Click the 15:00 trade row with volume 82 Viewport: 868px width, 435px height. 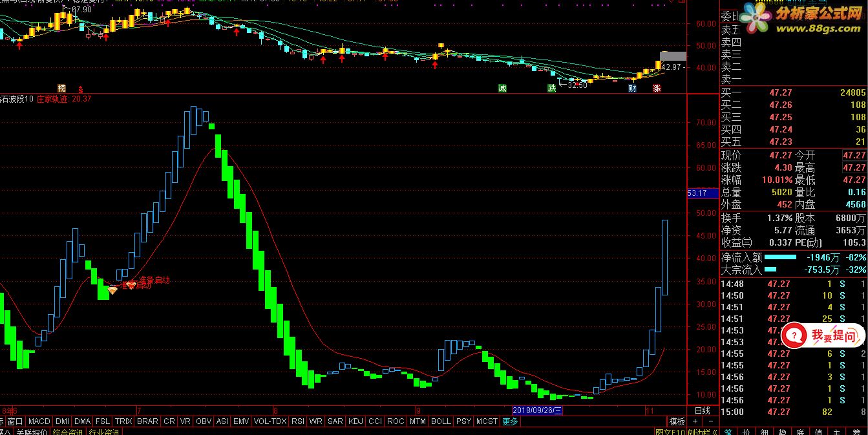[x=794, y=412]
